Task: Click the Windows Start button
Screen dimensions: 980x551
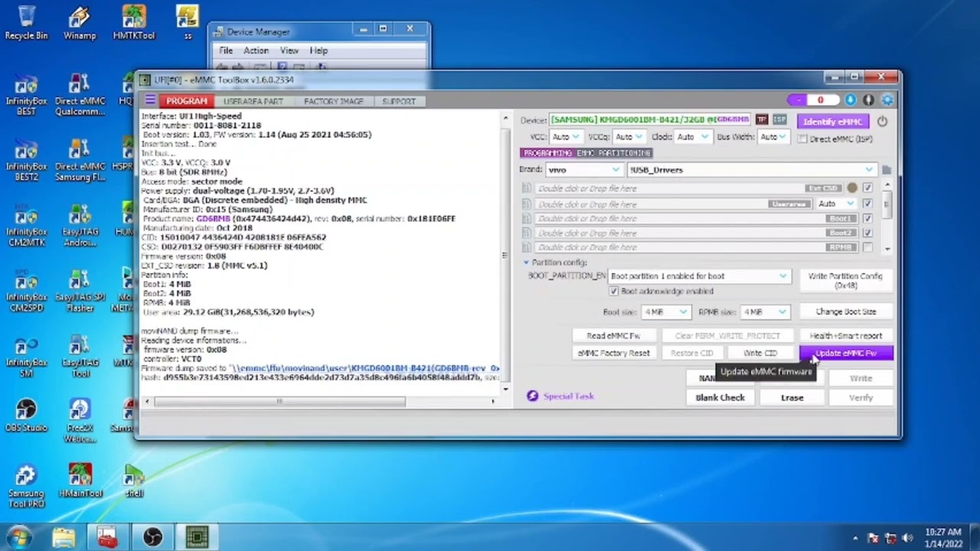Action: 18,537
